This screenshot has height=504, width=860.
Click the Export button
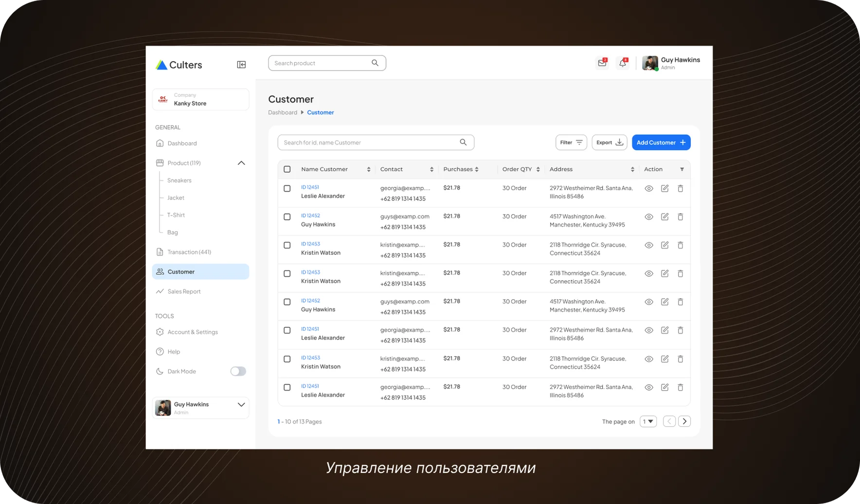pos(609,143)
